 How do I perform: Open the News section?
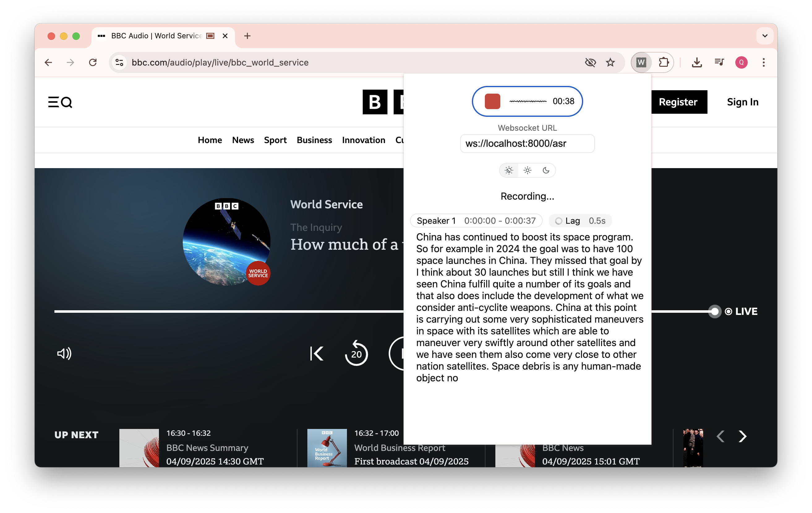pos(243,140)
